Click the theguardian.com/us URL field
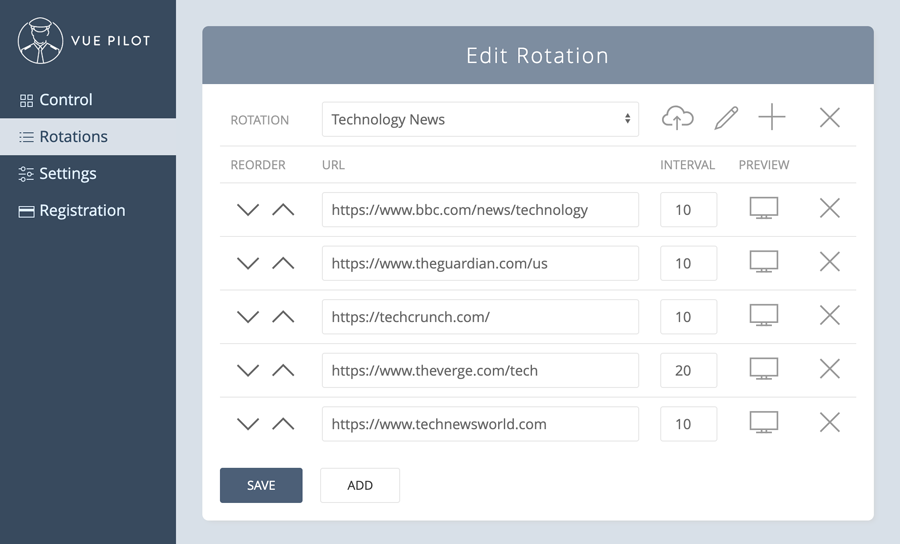The height and width of the screenshot is (544, 900). click(x=480, y=263)
